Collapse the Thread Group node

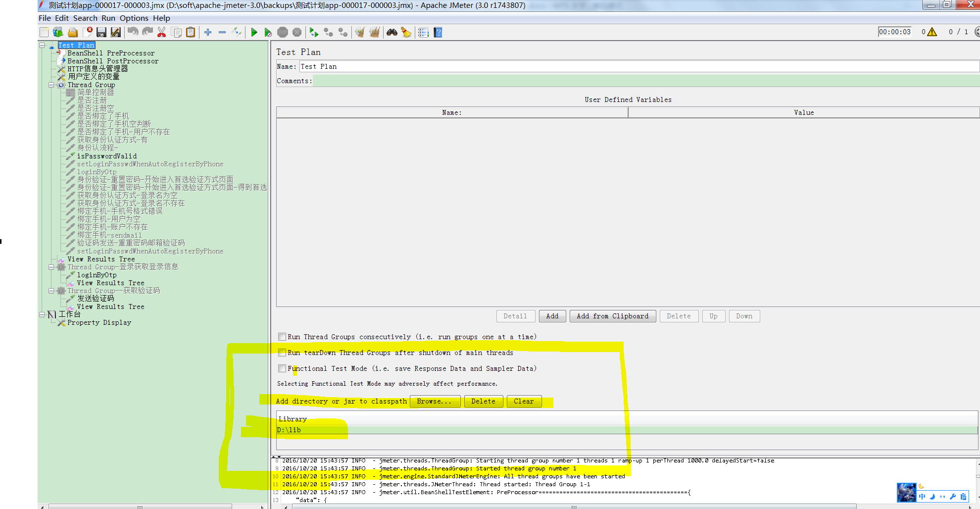(x=51, y=85)
